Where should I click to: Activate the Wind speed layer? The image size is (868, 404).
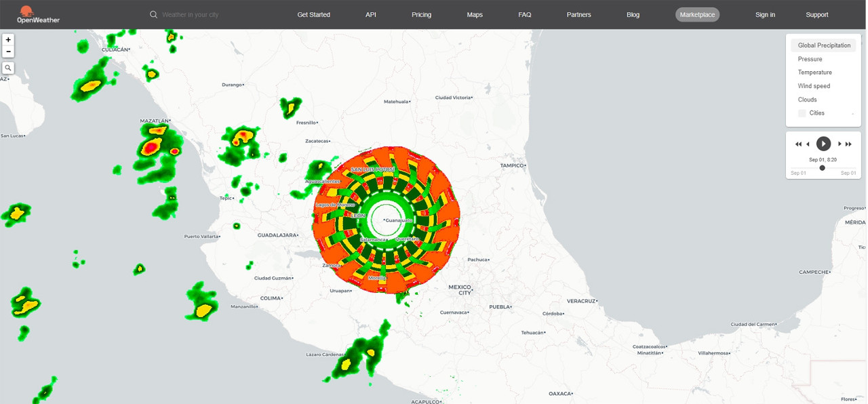tap(814, 85)
